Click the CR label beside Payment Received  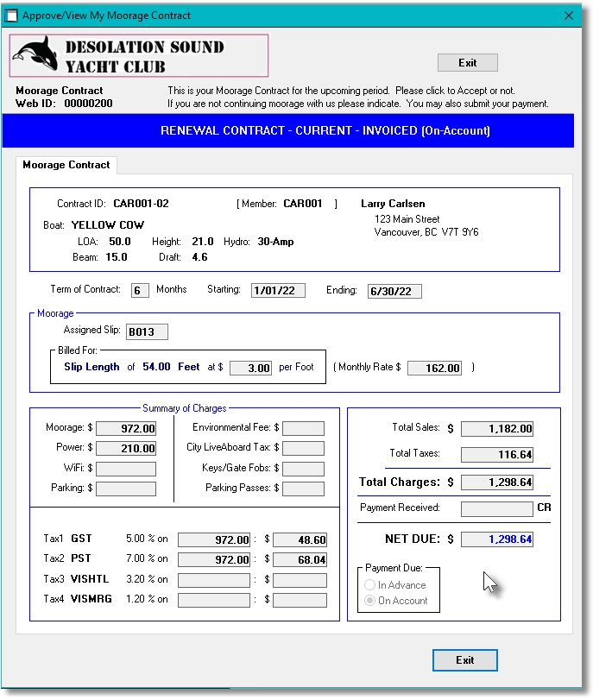(x=544, y=508)
